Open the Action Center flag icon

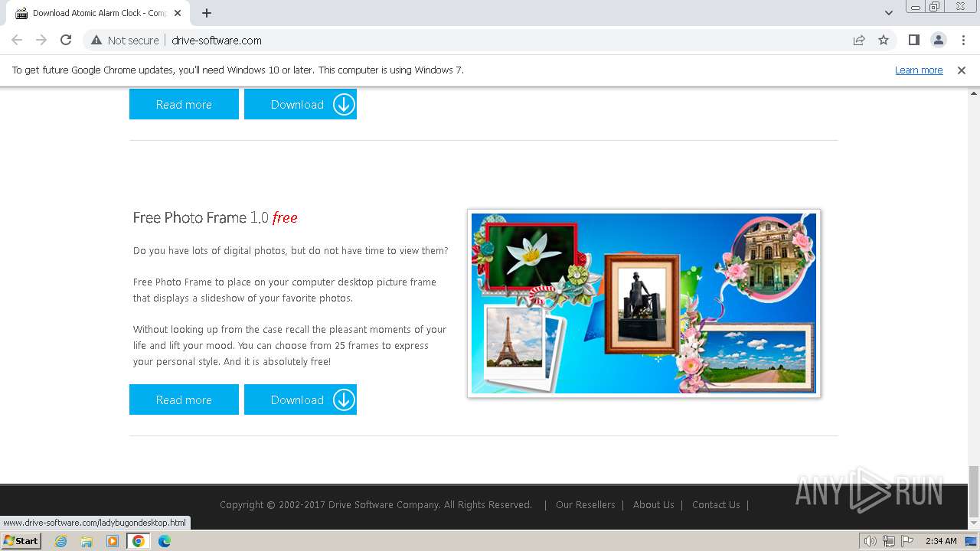coord(907,541)
